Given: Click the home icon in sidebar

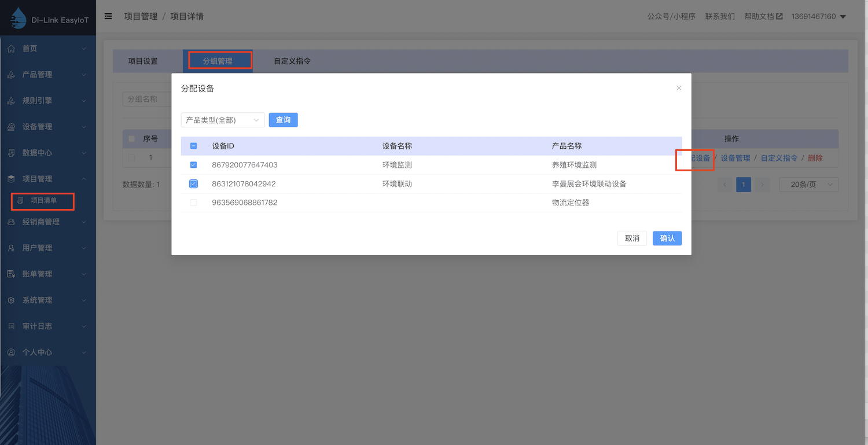Looking at the screenshot, I should (11, 49).
